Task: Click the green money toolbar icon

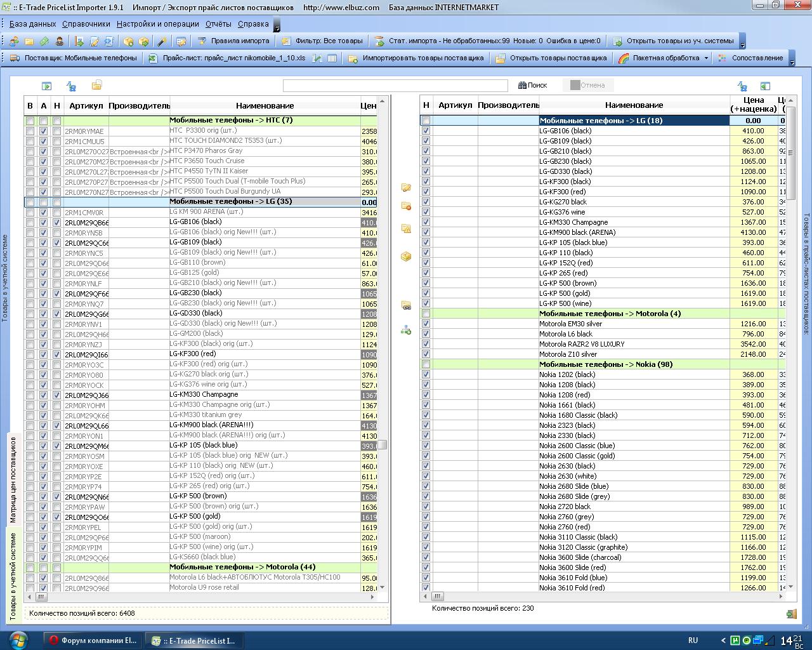Action: (x=44, y=41)
